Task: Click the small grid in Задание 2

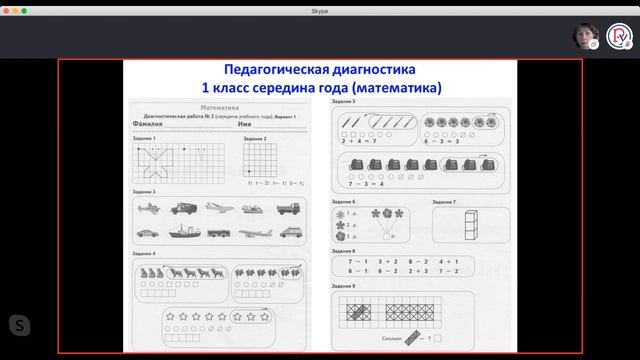Action: (x=260, y=160)
